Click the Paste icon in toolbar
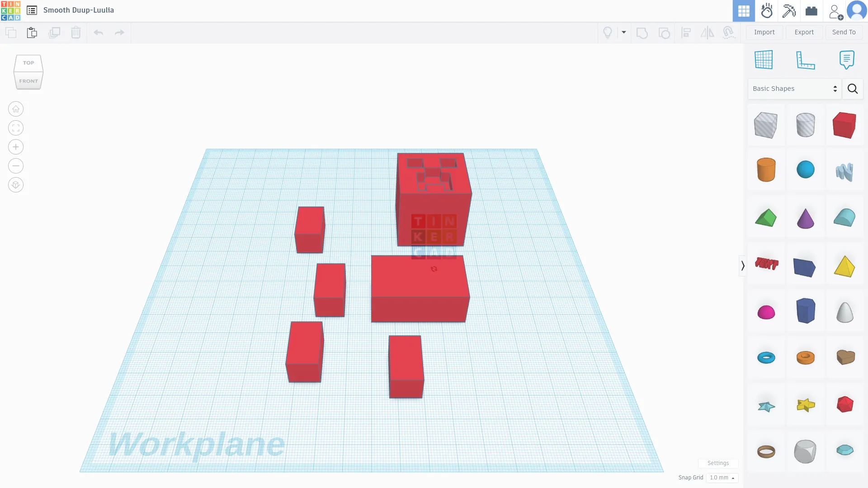 click(32, 33)
